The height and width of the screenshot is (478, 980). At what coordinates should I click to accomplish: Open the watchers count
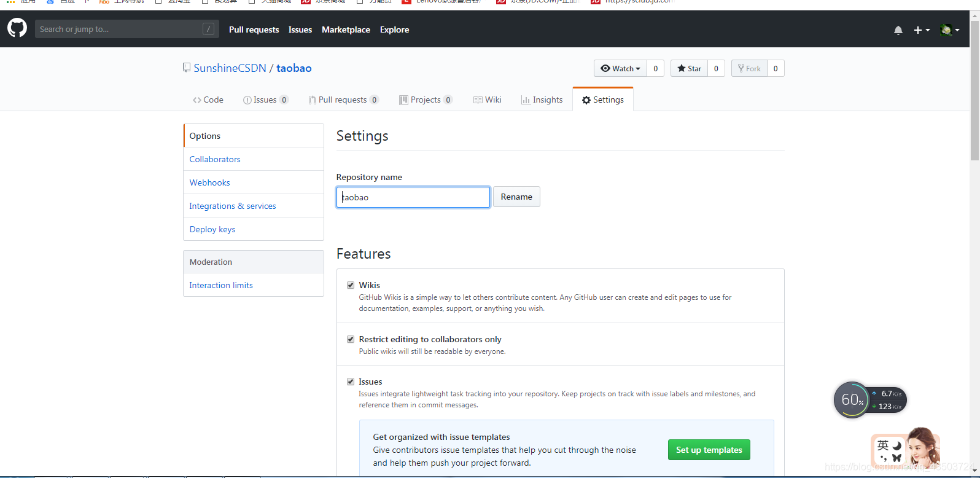click(655, 68)
